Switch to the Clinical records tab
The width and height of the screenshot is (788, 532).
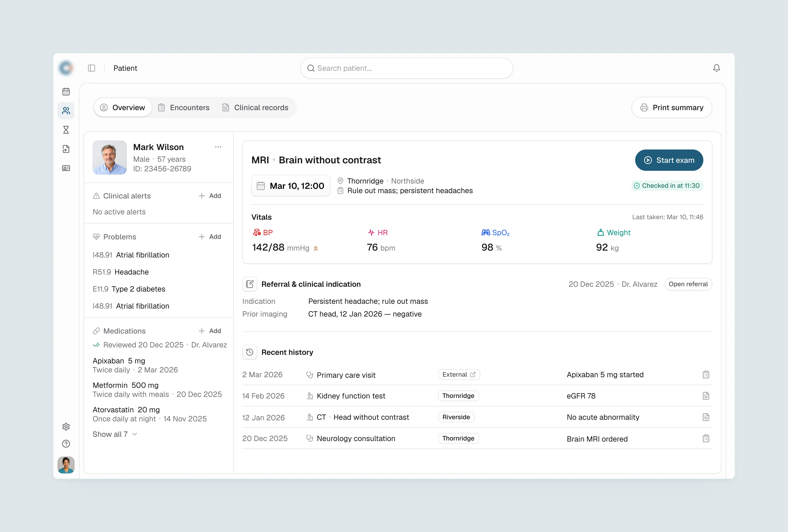coord(255,107)
